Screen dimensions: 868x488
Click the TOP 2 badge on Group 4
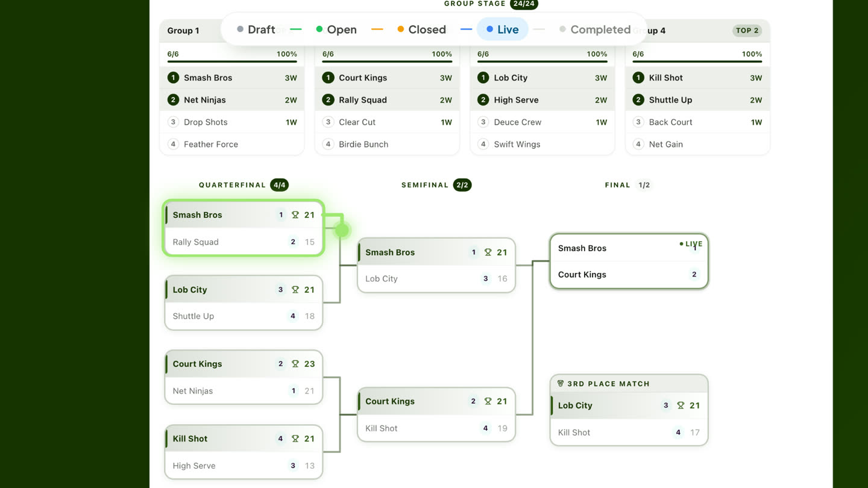747,30
